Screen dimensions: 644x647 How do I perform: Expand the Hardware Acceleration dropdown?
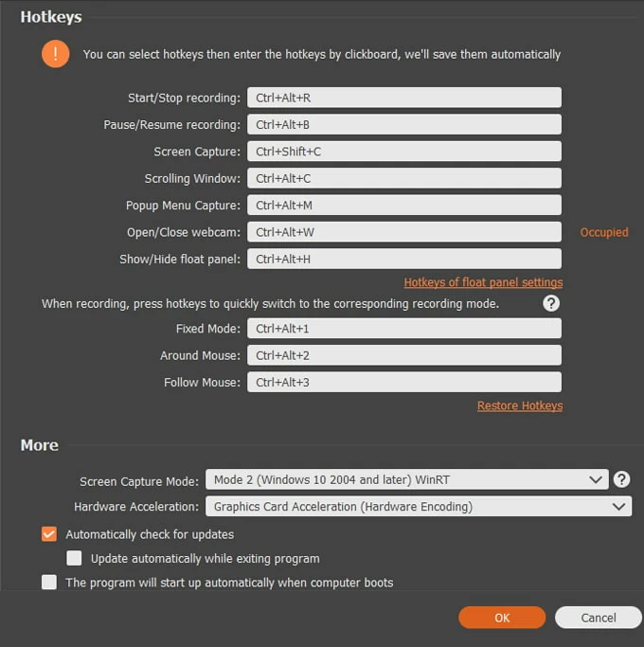coord(419,507)
